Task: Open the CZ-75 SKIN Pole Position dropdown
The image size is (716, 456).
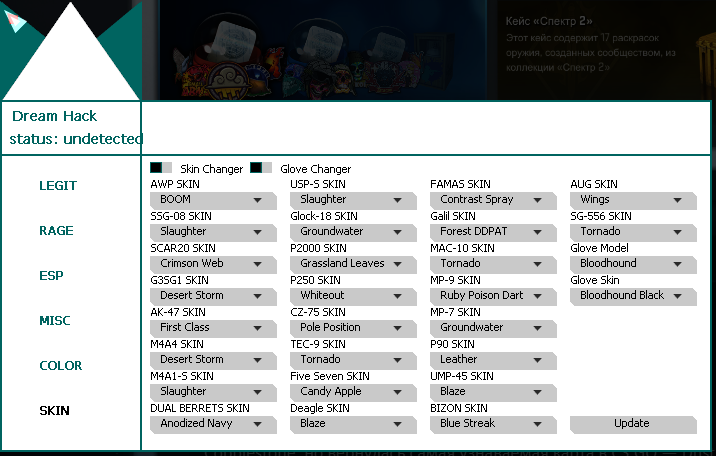Action: click(x=353, y=329)
